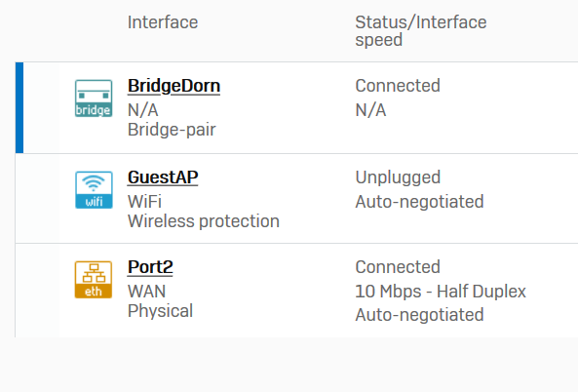Click the Wireless protection label
Image resolution: width=578 pixels, height=392 pixels.
click(x=204, y=221)
